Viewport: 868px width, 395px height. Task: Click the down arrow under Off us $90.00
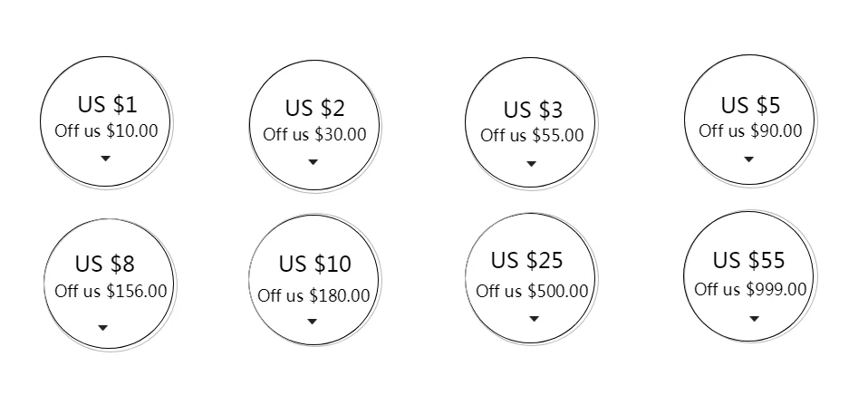pos(749,159)
